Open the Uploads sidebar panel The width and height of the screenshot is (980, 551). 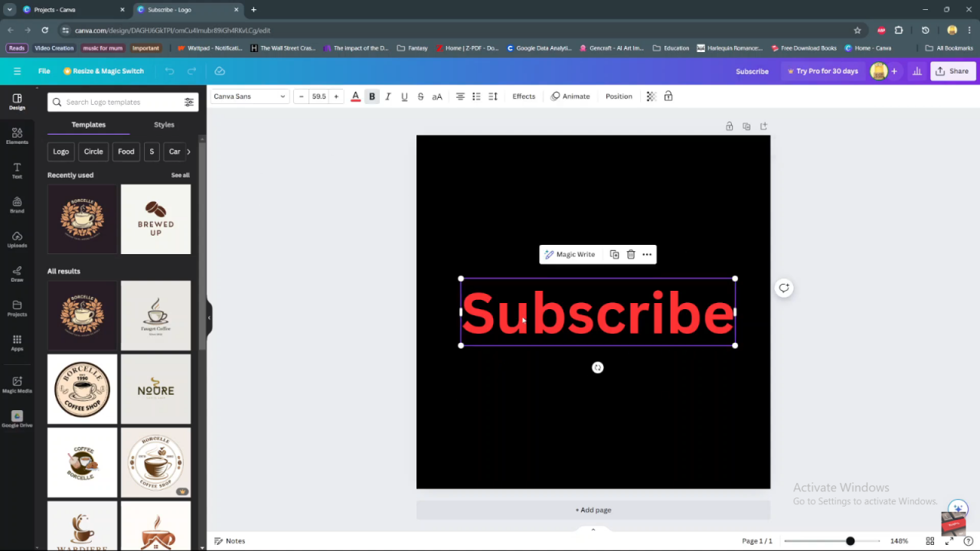click(x=17, y=240)
